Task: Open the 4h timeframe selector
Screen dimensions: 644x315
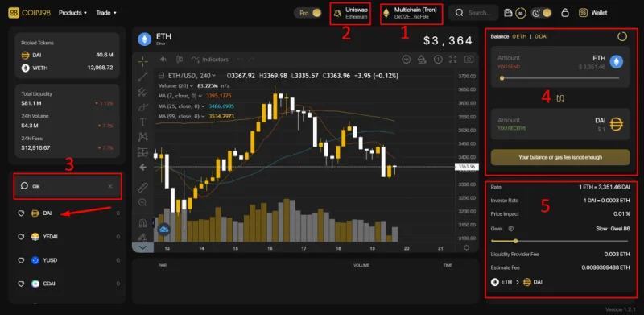Action: 163,60
